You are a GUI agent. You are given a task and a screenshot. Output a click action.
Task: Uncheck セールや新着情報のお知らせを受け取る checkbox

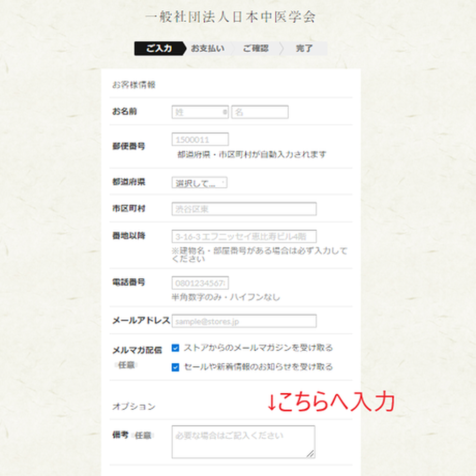coord(175,367)
